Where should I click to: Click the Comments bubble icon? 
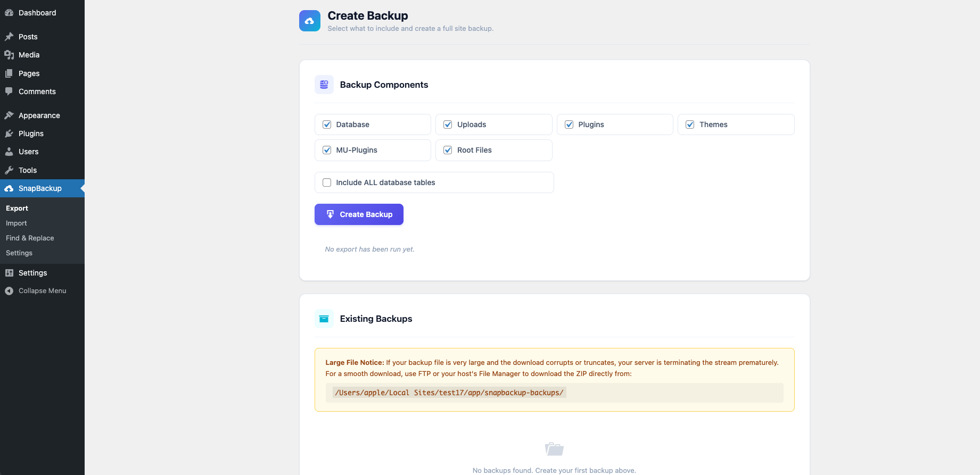pos(9,91)
